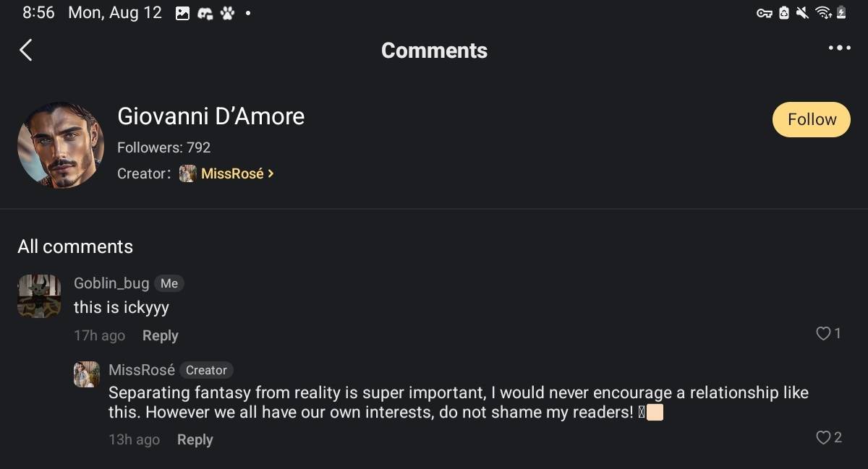Open Goblin_bug's avatar
The width and height of the screenshot is (868, 469).
click(39, 296)
